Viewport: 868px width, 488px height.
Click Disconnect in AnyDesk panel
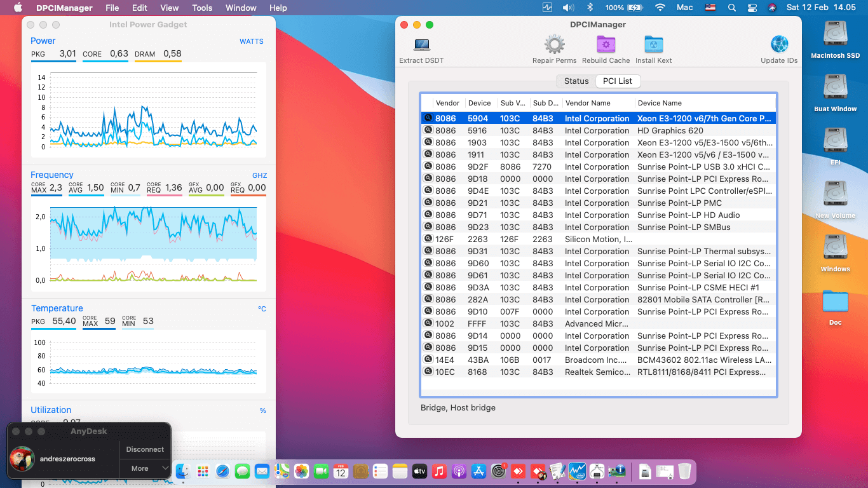click(145, 449)
